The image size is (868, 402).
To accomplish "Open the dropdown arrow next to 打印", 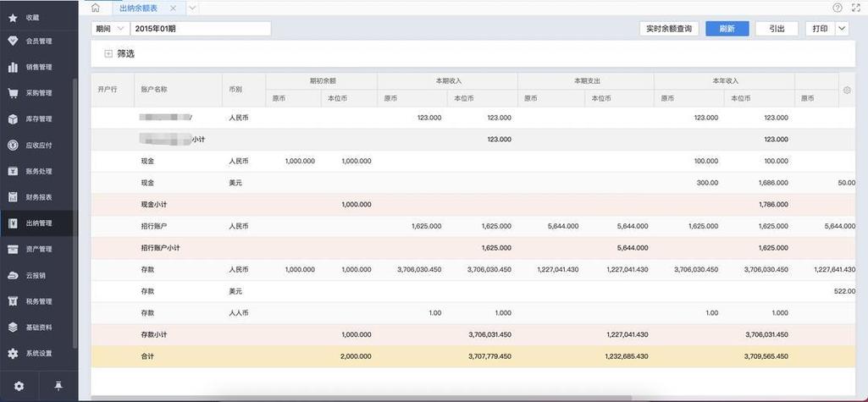I will tap(842, 29).
